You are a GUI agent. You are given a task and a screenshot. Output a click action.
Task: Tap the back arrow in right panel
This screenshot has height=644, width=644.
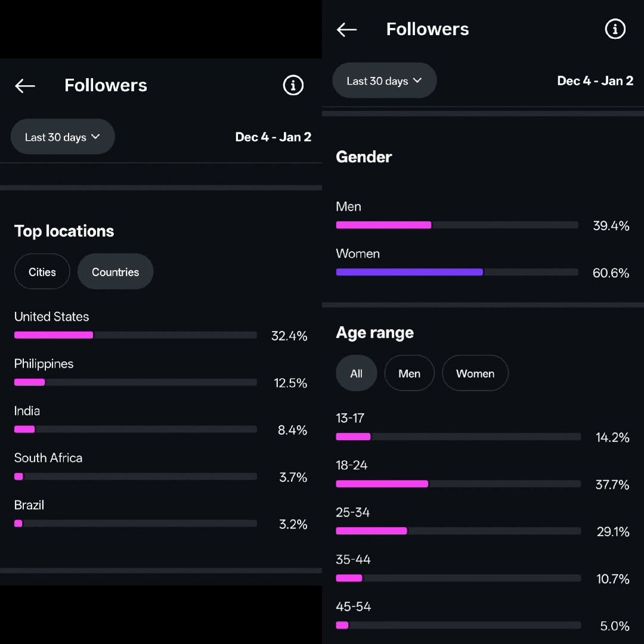coord(346,30)
